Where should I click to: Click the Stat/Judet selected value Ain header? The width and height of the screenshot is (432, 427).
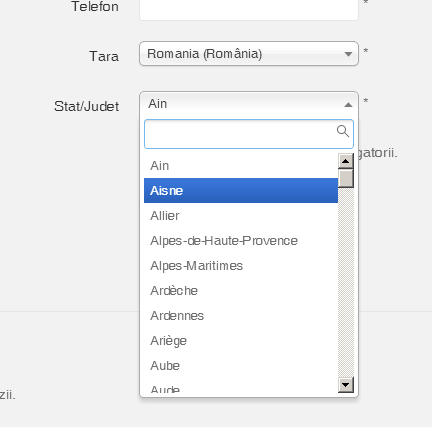coord(249,104)
